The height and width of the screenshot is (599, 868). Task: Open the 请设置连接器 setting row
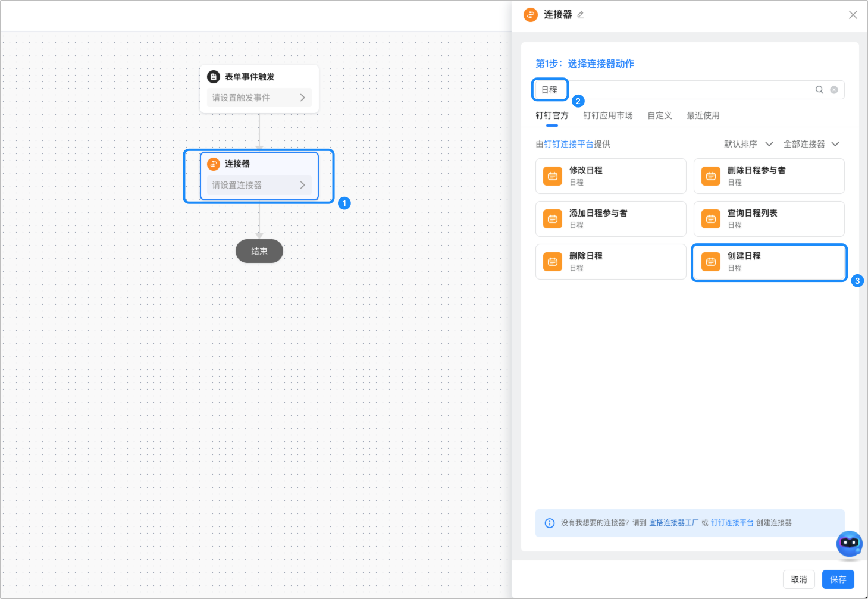click(x=259, y=185)
